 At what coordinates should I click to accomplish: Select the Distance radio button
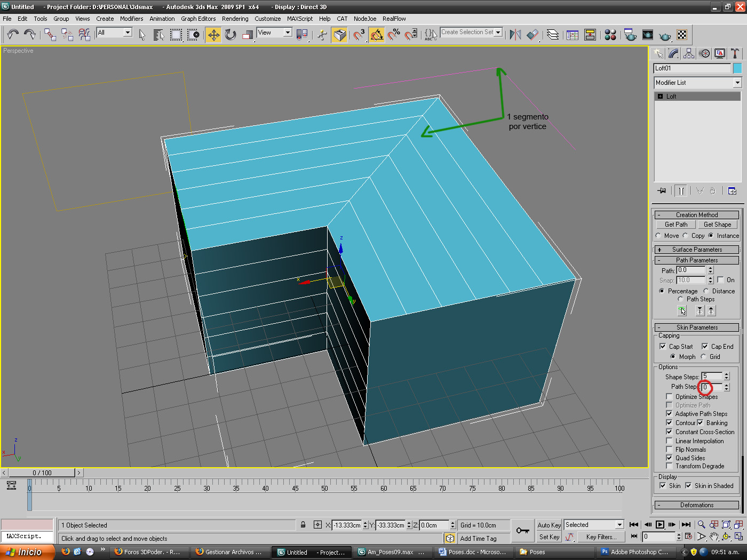pos(706,291)
